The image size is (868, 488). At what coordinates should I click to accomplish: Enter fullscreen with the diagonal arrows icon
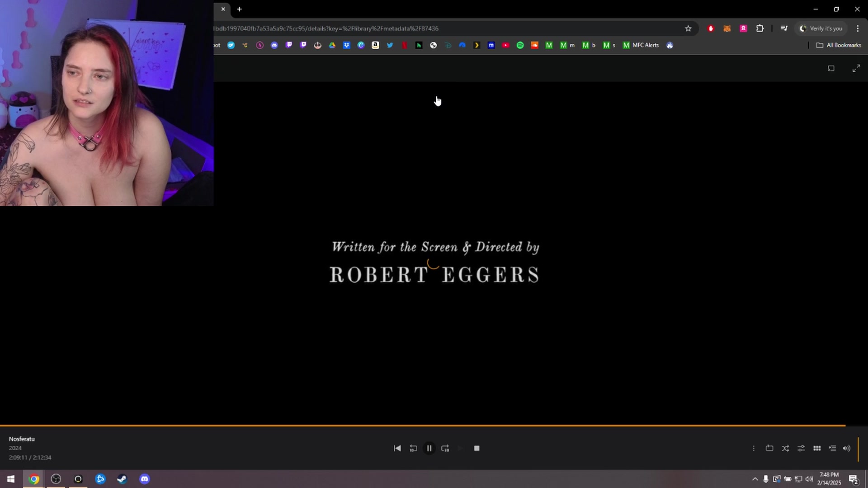pyautogui.click(x=856, y=68)
